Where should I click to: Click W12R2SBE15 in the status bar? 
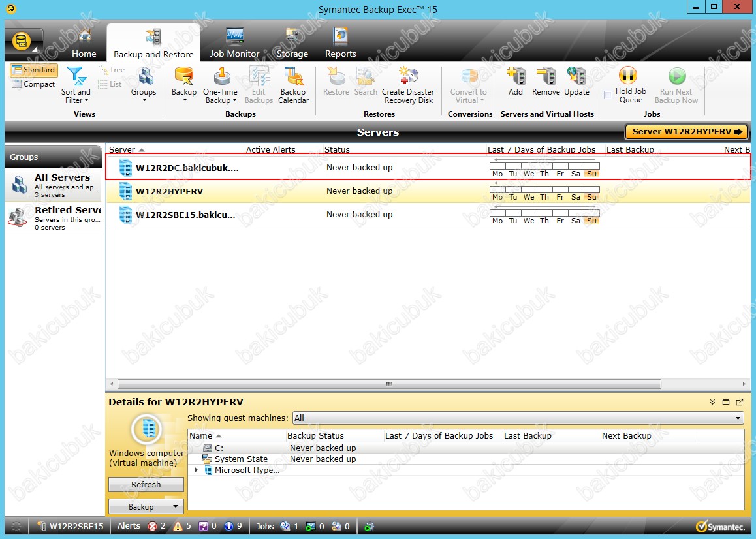click(71, 527)
